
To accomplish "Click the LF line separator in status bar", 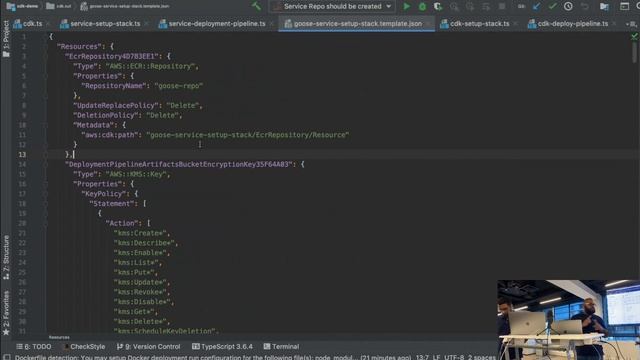I will (x=436, y=357).
